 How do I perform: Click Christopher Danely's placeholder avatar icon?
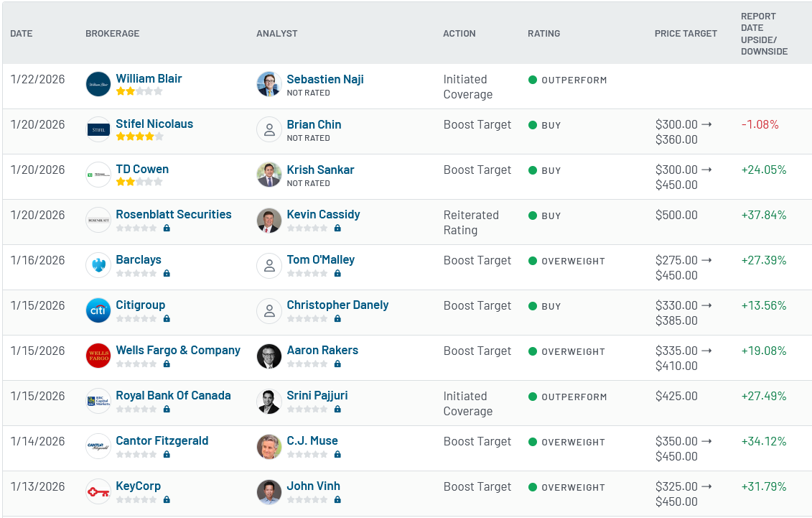(x=269, y=310)
